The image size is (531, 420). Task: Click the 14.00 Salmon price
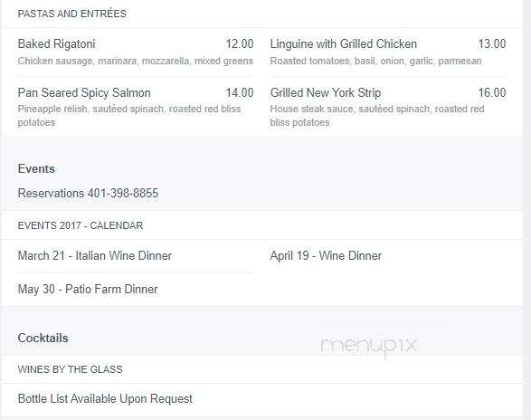point(240,92)
